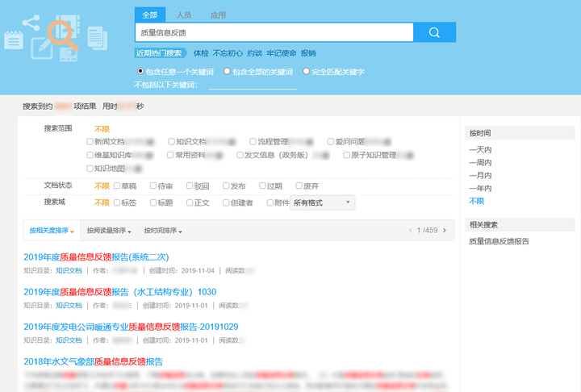Image resolution: width=581 pixels, height=392 pixels.
Task: Open the 所有格式 format dropdown
Action: [322, 202]
